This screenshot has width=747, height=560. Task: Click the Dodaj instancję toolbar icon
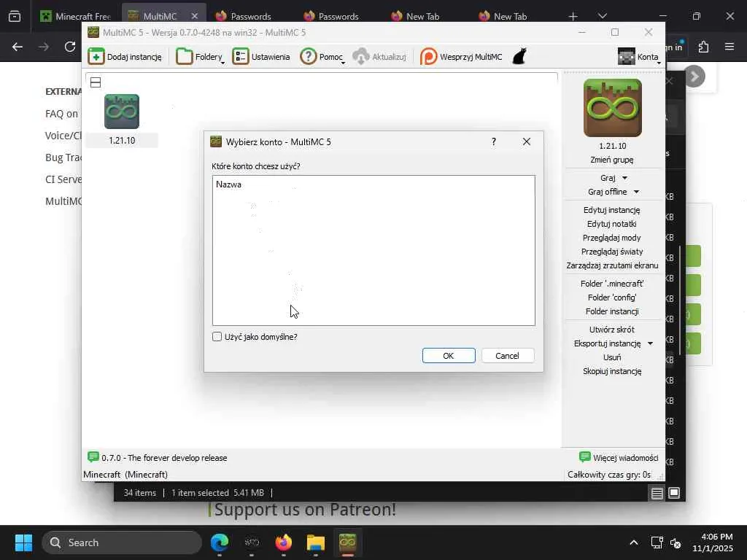click(x=96, y=57)
